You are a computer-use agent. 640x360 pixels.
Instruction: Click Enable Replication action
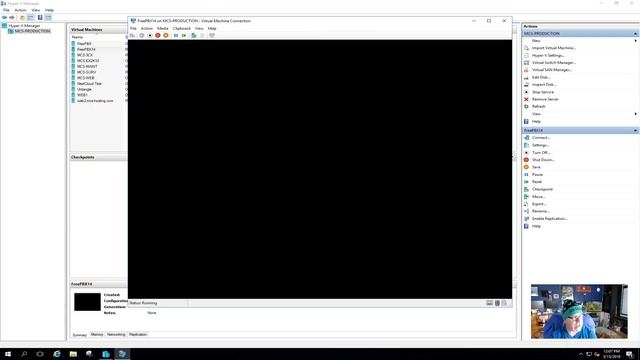[549, 219]
